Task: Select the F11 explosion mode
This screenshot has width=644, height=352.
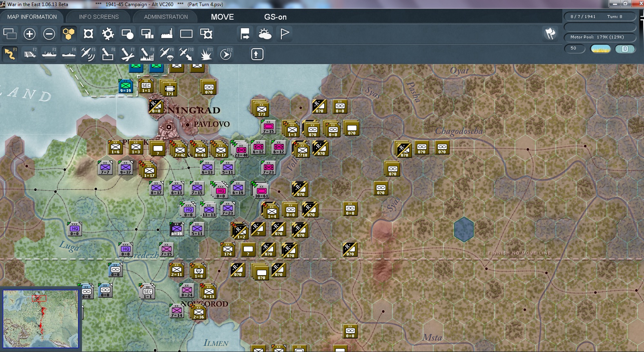Action: 206,54
